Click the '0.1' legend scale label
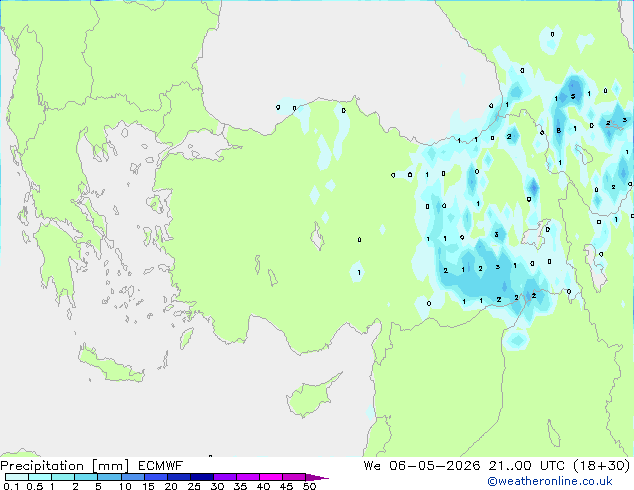This screenshot has width=634, height=490. tap(11, 486)
